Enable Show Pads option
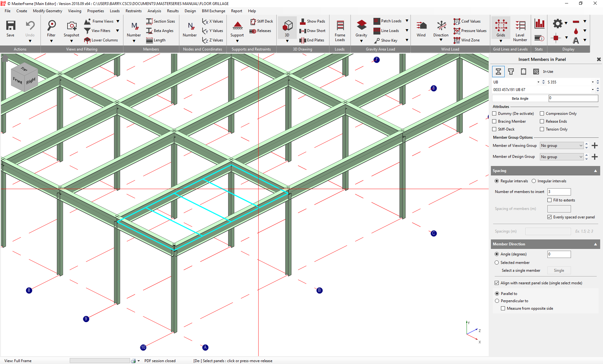The image size is (603, 364). point(312,21)
